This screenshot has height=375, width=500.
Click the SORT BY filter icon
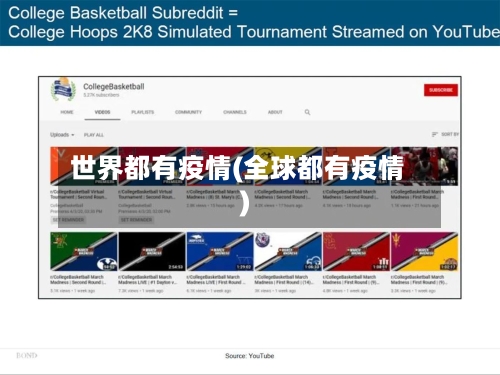click(x=434, y=134)
